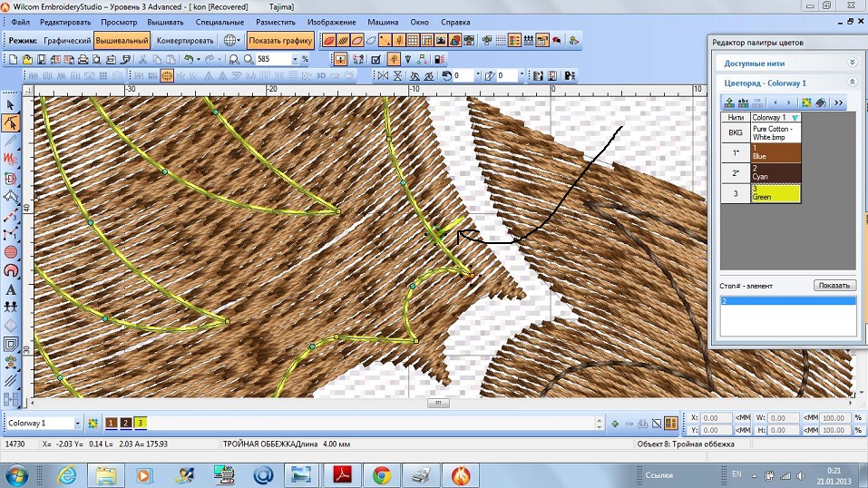Select the arrow Select Object tool
868x488 pixels.
coord(11,103)
